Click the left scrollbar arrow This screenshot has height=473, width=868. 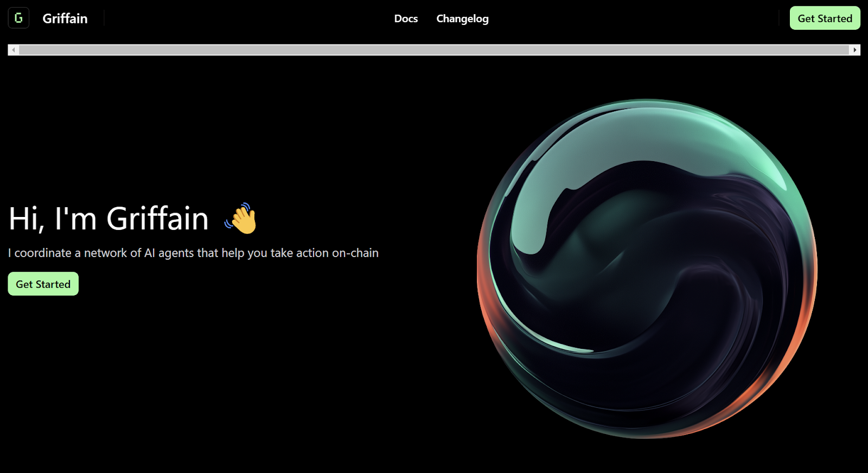(x=14, y=50)
